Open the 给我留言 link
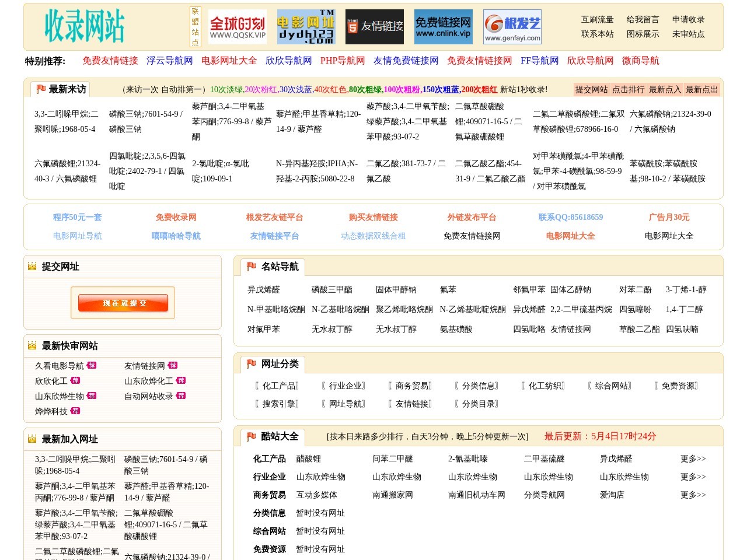Viewport: 747px width, 560px height. (643, 19)
